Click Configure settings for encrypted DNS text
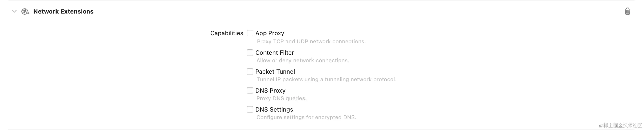The image size is (644, 130). pyautogui.click(x=306, y=117)
